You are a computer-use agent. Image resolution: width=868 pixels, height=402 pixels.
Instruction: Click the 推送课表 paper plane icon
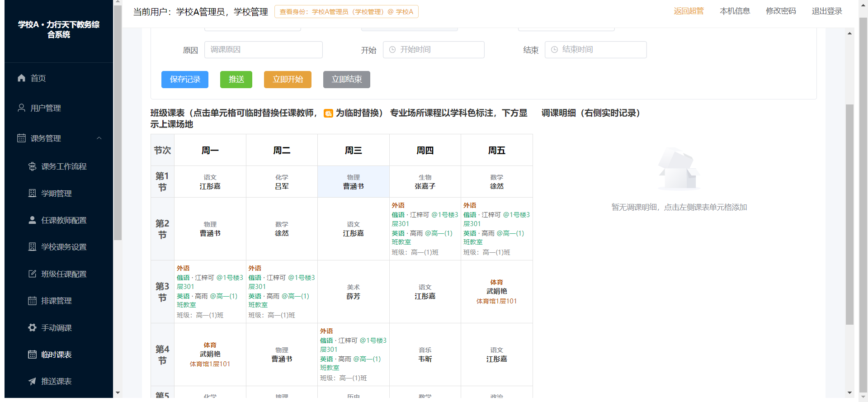pyautogui.click(x=32, y=381)
